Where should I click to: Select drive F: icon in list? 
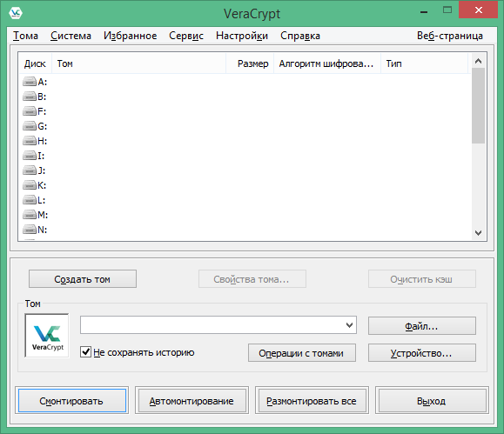point(30,111)
